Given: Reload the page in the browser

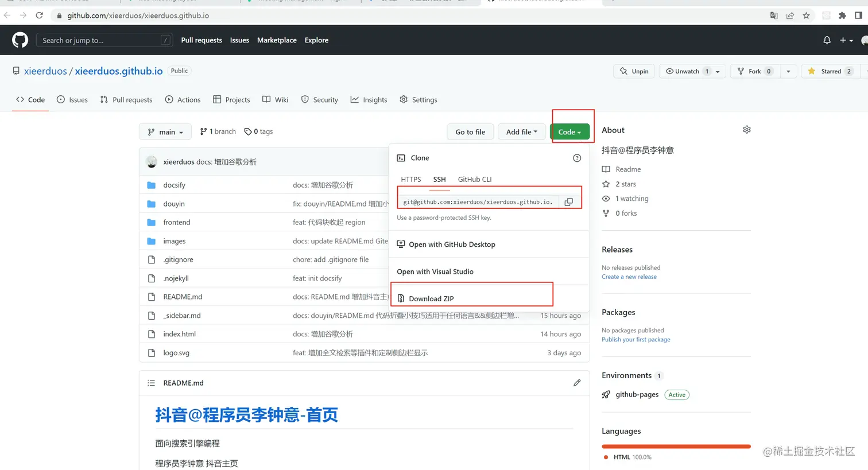Looking at the screenshot, I should (x=39, y=15).
